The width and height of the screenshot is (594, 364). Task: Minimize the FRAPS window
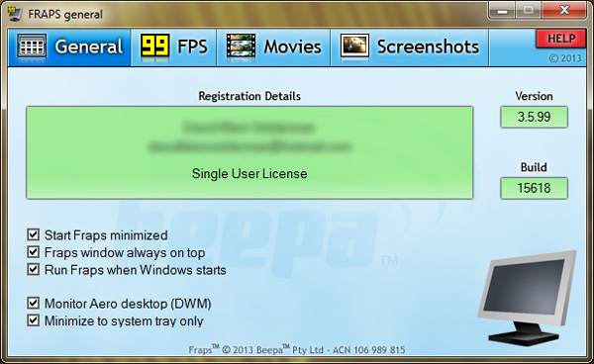click(502, 11)
